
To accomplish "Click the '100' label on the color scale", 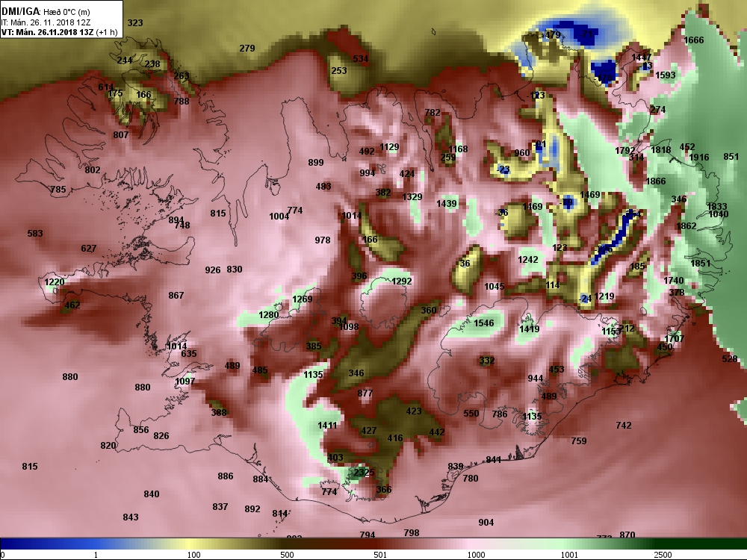I will pyautogui.click(x=194, y=555).
